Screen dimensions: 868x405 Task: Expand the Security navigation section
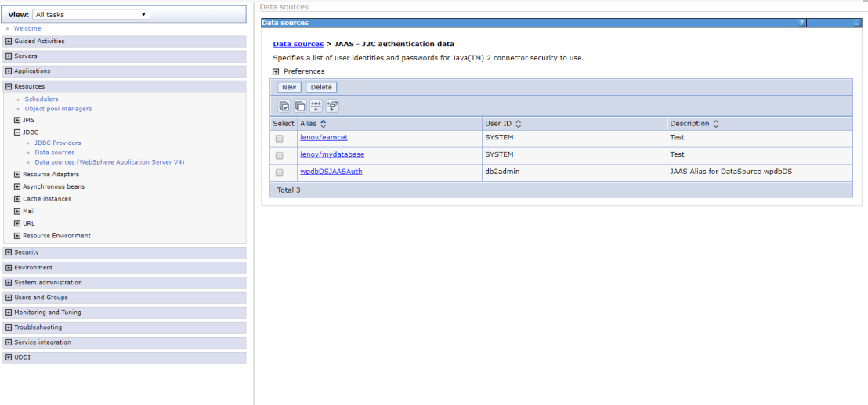tap(9, 252)
